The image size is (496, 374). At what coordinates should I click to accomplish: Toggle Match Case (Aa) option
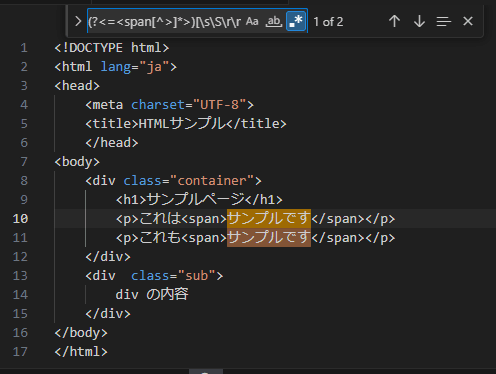[252, 22]
